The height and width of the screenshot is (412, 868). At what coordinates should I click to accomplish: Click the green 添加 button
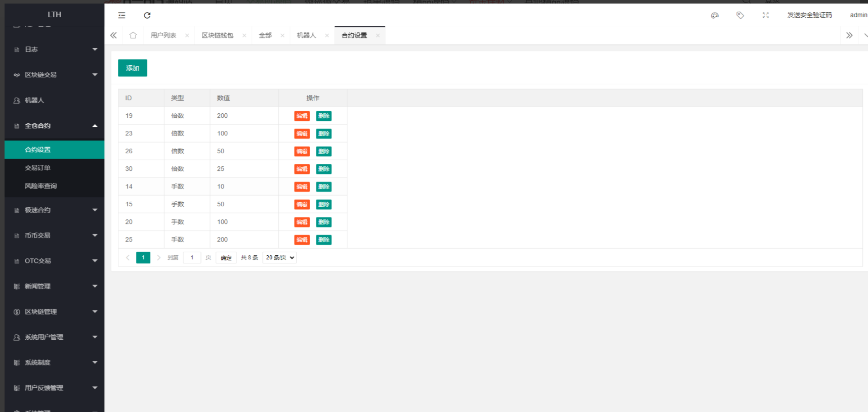[x=133, y=68]
